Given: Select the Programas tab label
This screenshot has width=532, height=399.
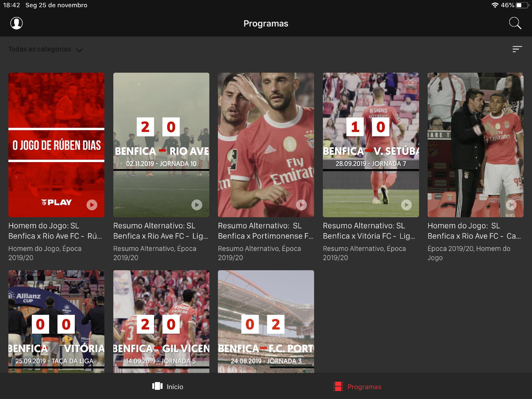Looking at the screenshot, I should (x=364, y=387).
